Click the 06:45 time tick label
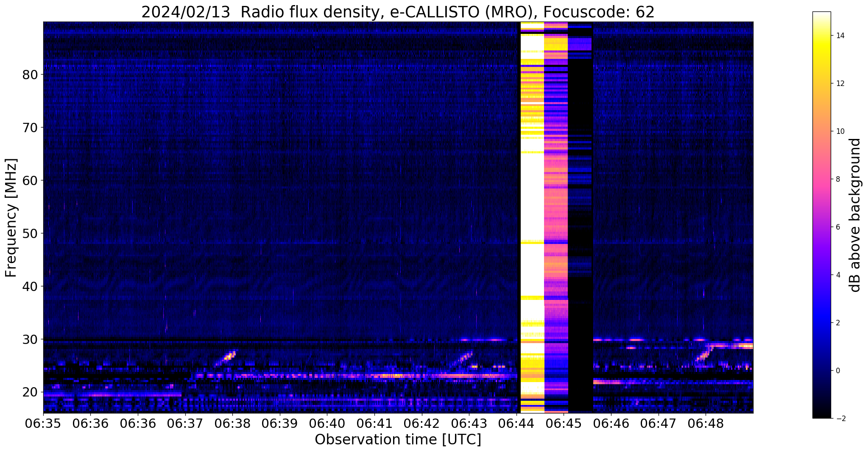 click(564, 424)
